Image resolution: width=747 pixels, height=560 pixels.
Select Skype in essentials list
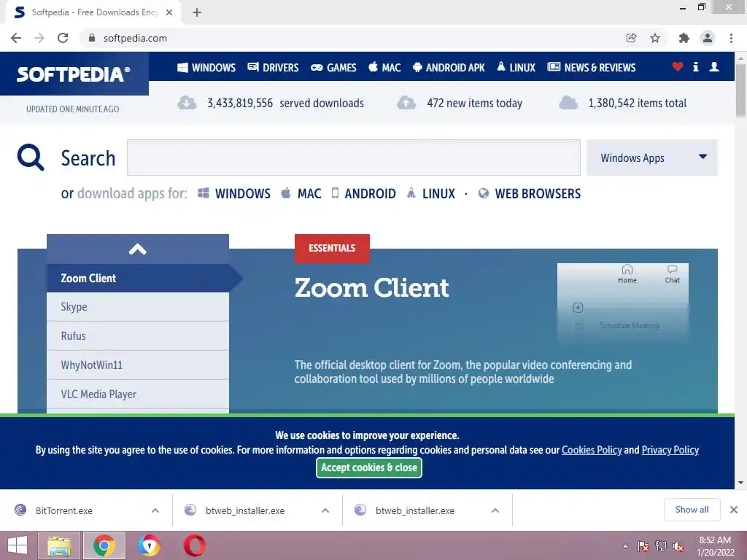pos(138,307)
